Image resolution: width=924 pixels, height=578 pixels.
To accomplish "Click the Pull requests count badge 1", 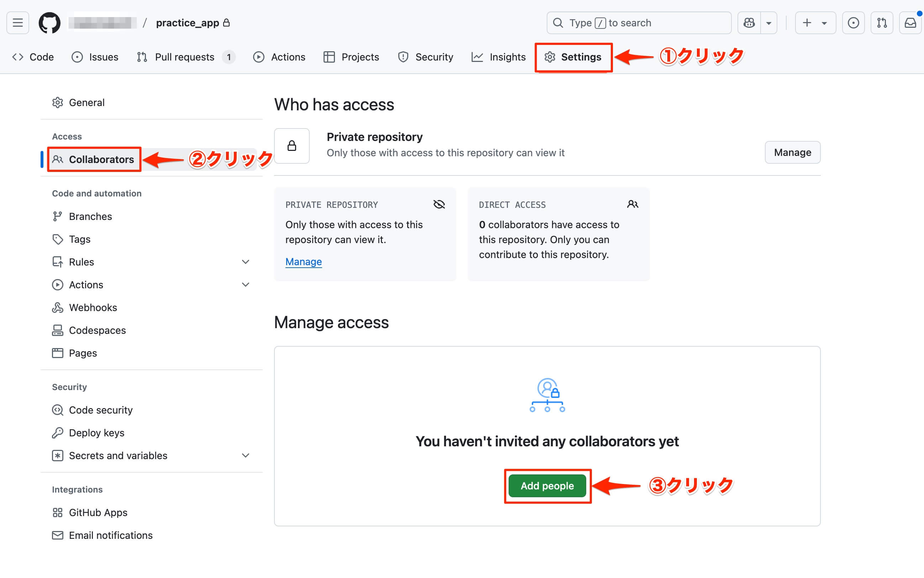I will pos(229,57).
